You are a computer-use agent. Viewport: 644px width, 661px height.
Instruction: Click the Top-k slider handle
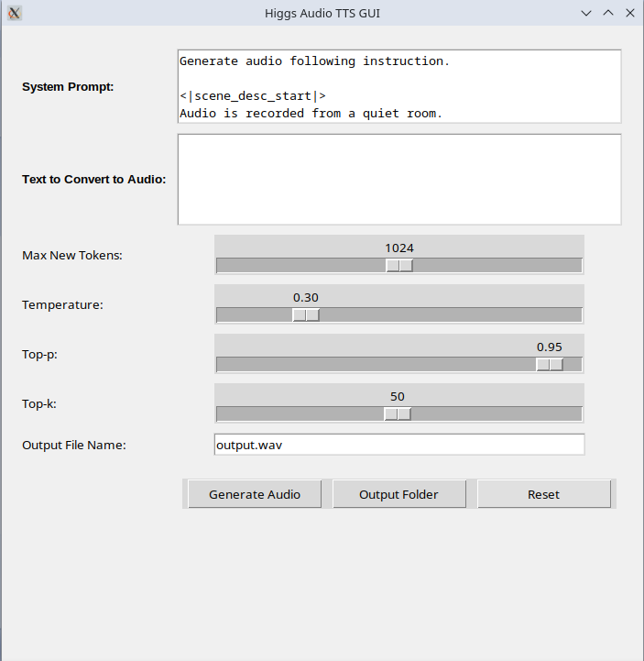click(x=398, y=414)
